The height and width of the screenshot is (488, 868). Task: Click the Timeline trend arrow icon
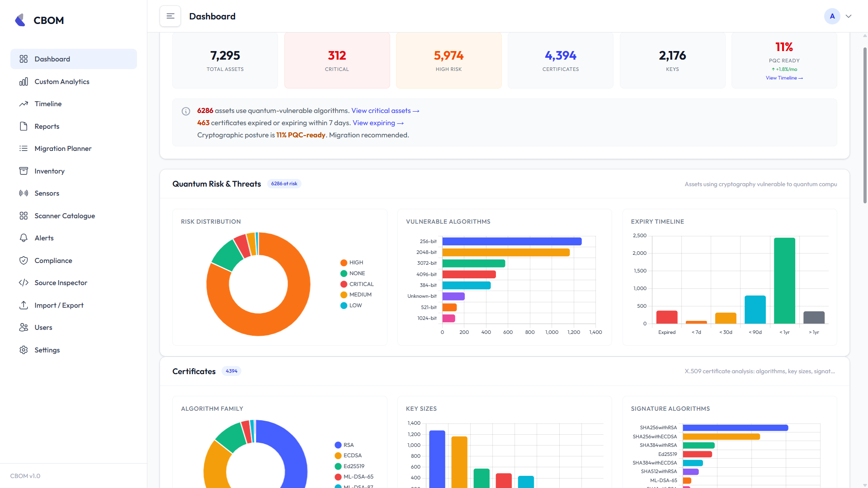pos(24,104)
